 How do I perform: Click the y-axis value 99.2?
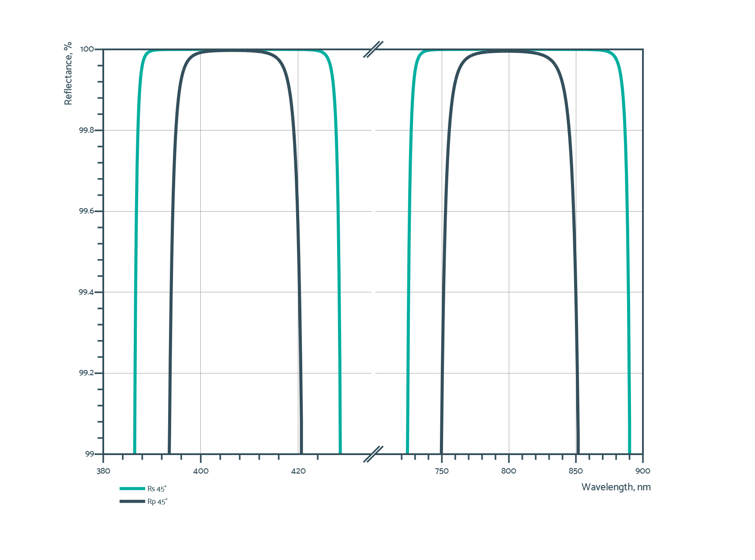pos(86,373)
